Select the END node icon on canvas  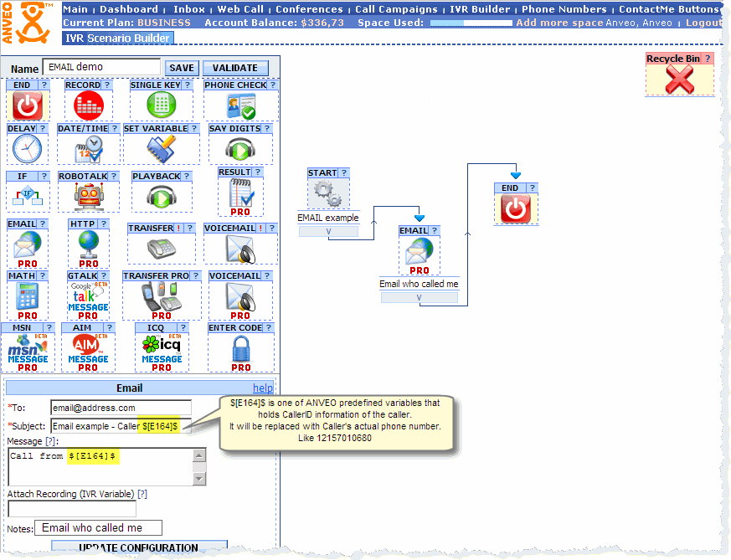(516, 208)
